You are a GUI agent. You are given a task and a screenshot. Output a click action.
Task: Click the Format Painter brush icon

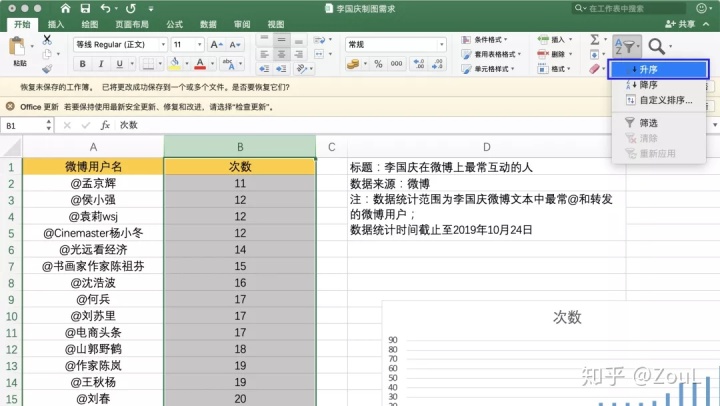click(47, 69)
